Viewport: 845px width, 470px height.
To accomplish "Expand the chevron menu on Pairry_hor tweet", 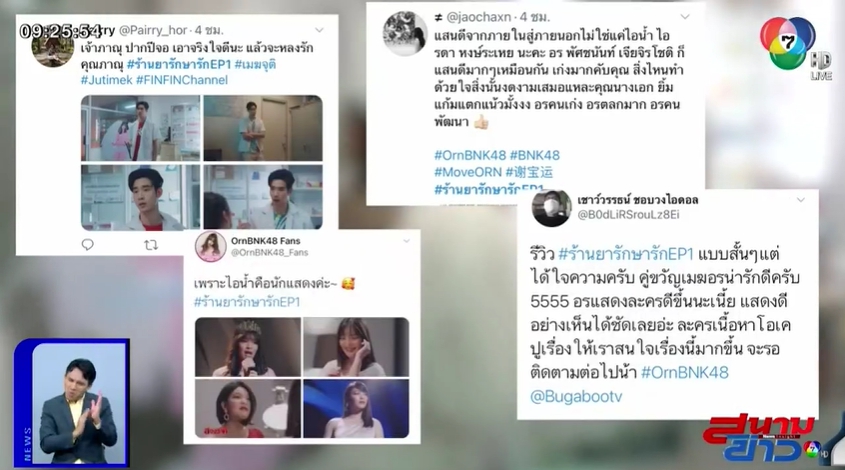I will click(x=320, y=30).
